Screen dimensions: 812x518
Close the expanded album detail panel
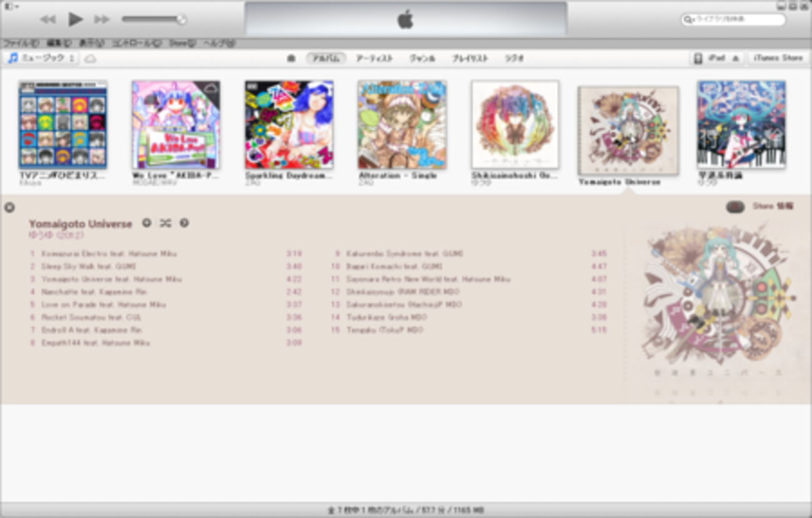[9, 207]
